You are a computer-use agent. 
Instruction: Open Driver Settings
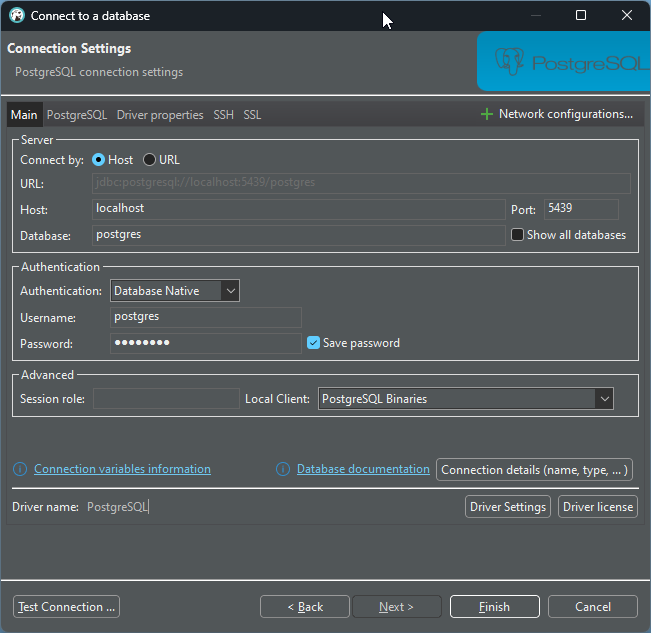coord(508,507)
